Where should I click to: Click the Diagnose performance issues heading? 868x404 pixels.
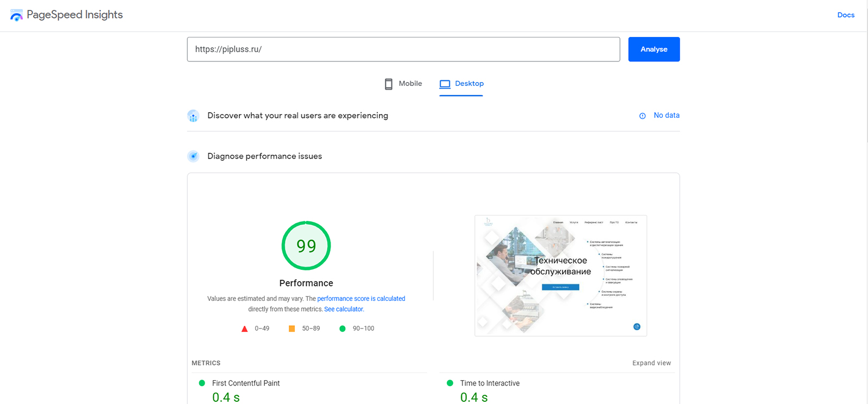click(x=264, y=156)
